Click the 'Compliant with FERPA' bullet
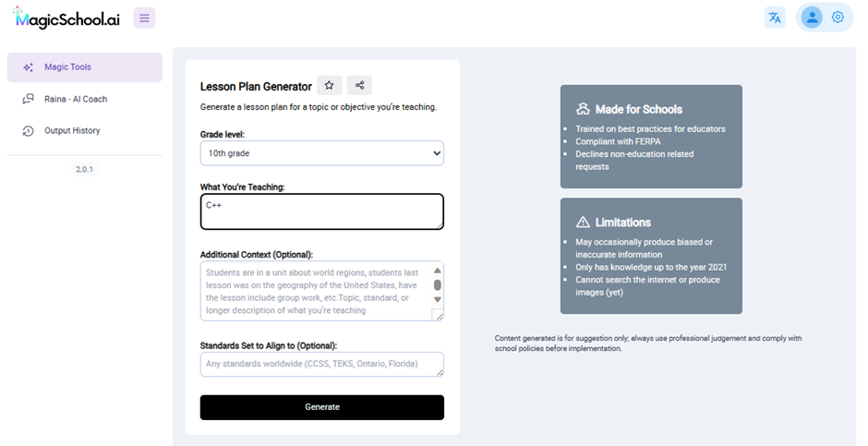 click(618, 141)
